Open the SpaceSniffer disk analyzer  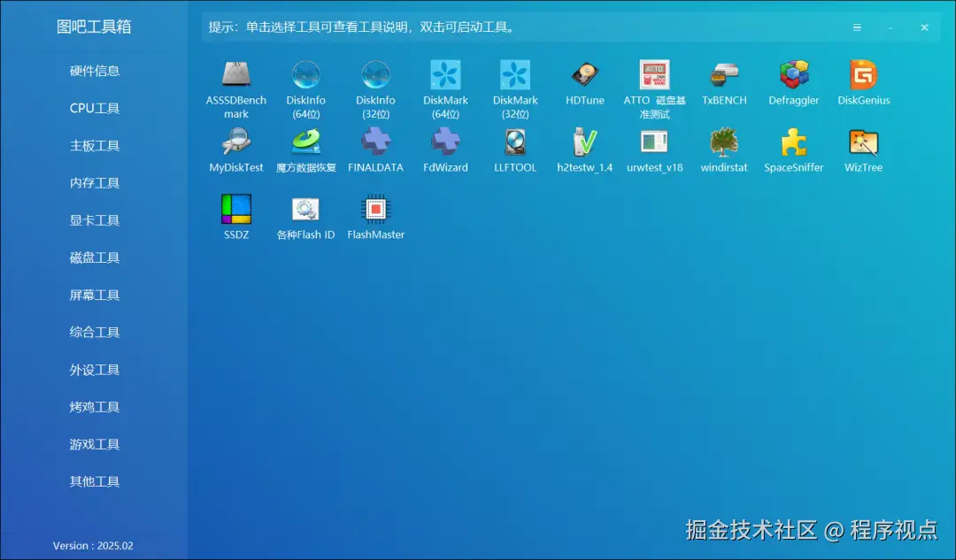[793, 148]
